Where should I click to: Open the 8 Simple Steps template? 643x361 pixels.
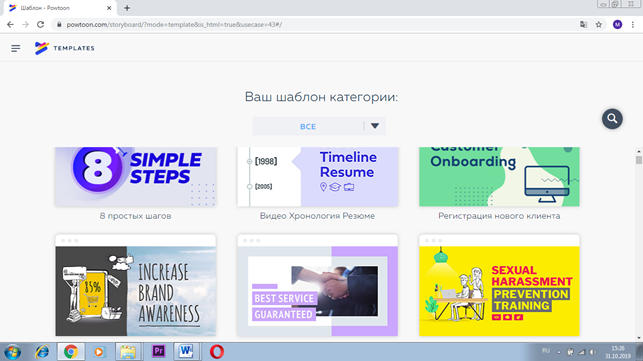(x=136, y=176)
